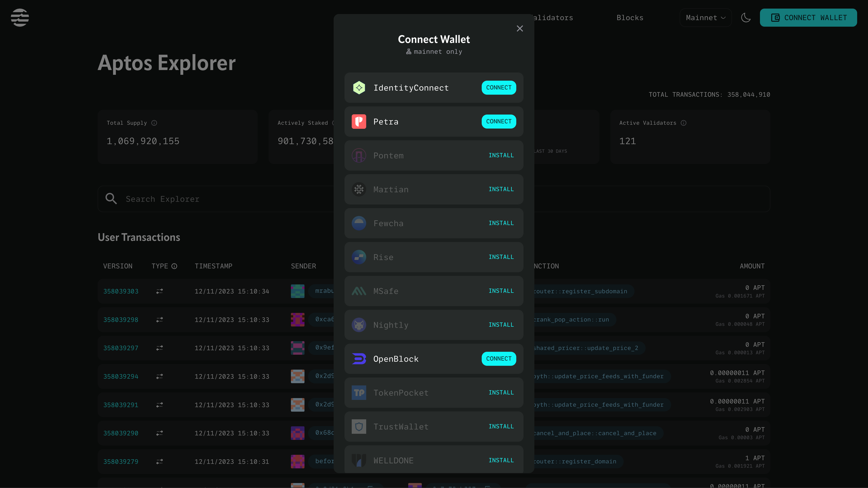Install the Pontem wallet
This screenshot has height=488, width=868.
click(x=501, y=155)
